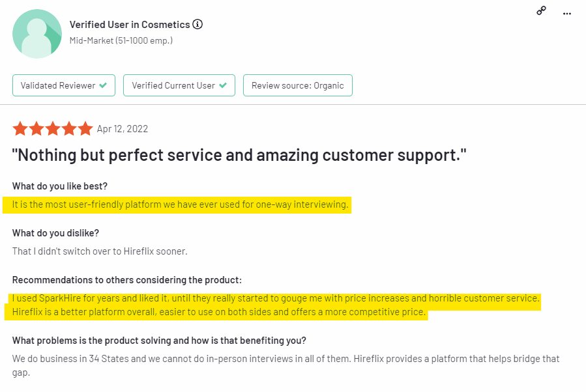586x392 pixels.
Task: Copy review link via chain icon
Action: tap(541, 10)
